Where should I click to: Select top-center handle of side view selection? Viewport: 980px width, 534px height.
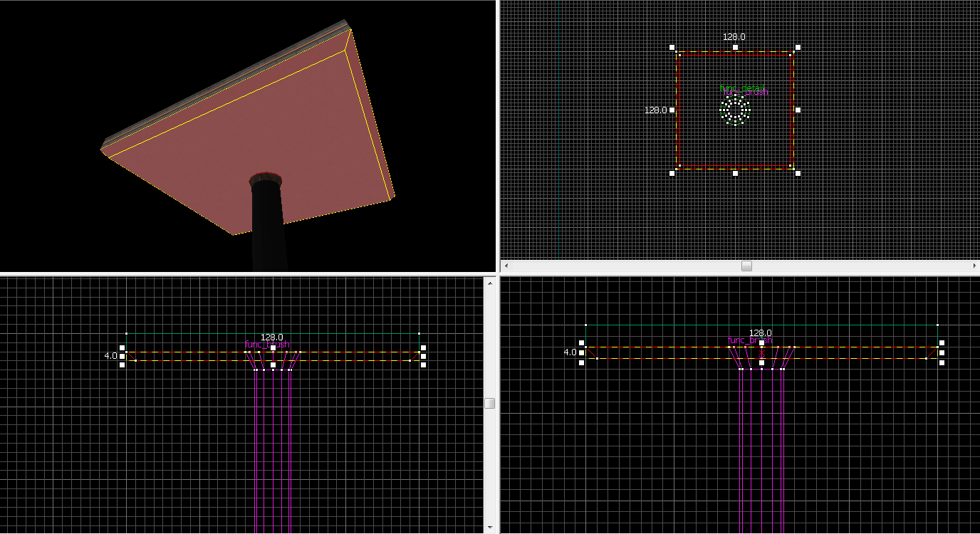coord(761,343)
